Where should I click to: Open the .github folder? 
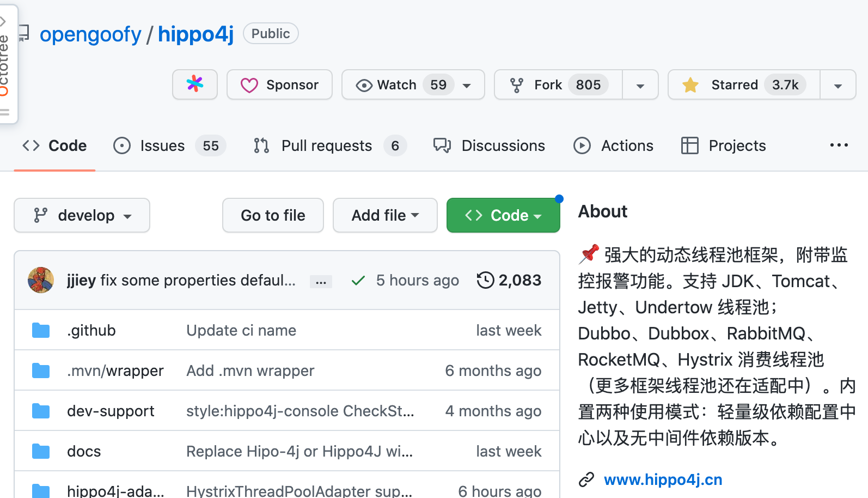point(91,330)
